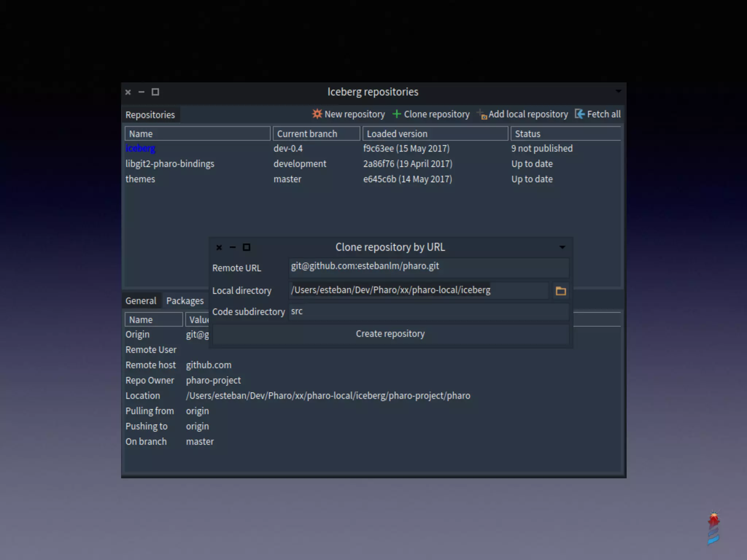Click the Pharo lighthouse logo
The width and height of the screenshot is (747, 560).
(x=713, y=528)
